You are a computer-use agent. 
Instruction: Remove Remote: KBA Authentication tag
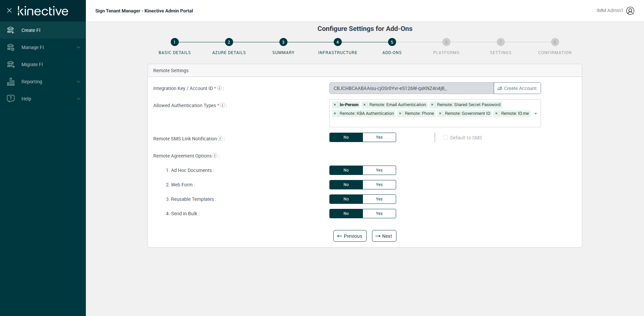[x=335, y=114]
